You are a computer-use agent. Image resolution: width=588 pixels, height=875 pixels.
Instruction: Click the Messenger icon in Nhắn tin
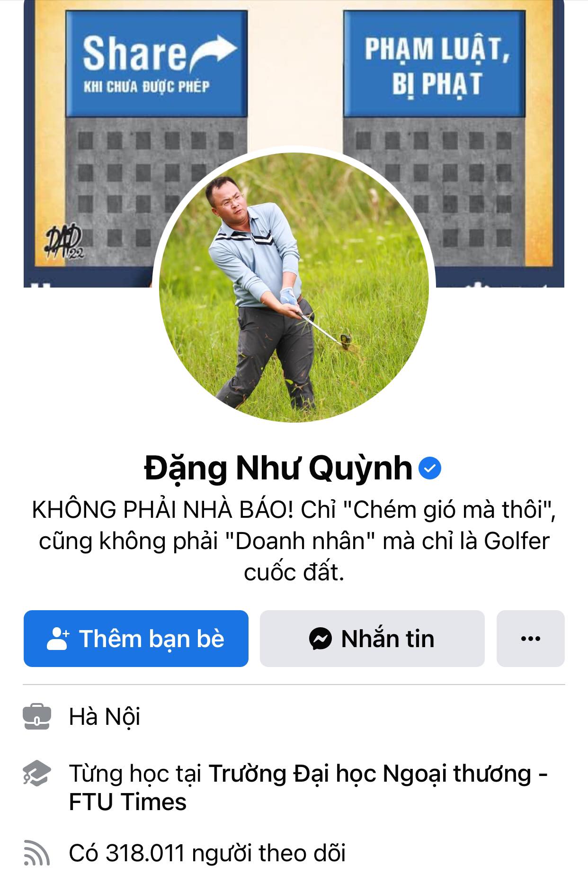coord(321,639)
